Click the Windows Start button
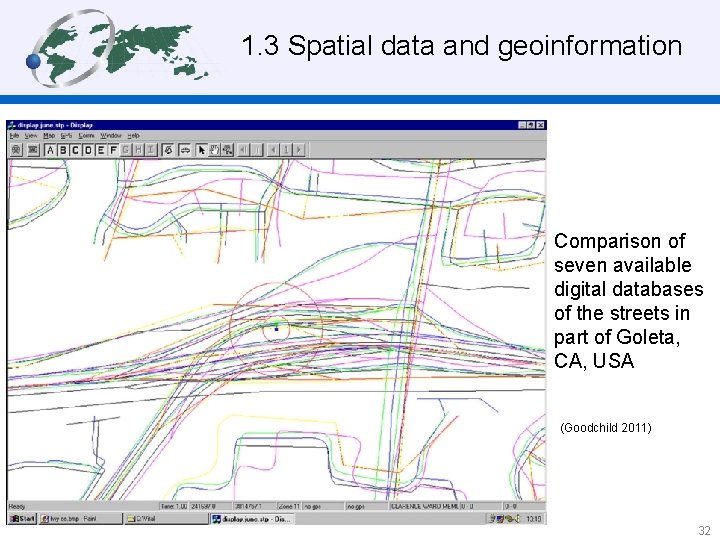 point(23,519)
